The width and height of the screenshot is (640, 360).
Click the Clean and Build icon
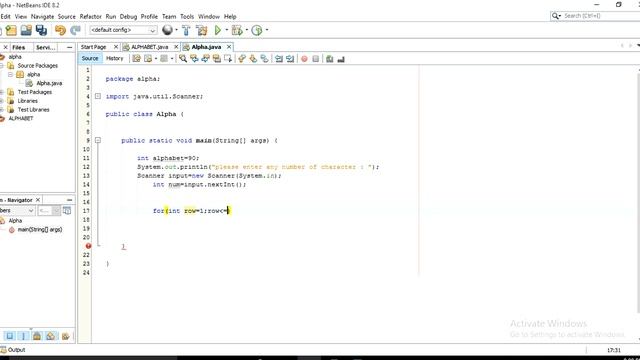202,30
